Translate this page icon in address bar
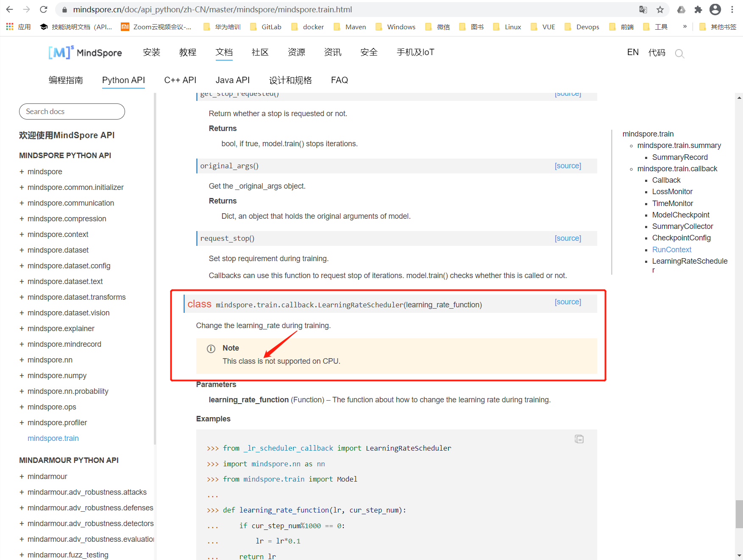This screenshot has height=560, width=743. click(x=643, y=9)
